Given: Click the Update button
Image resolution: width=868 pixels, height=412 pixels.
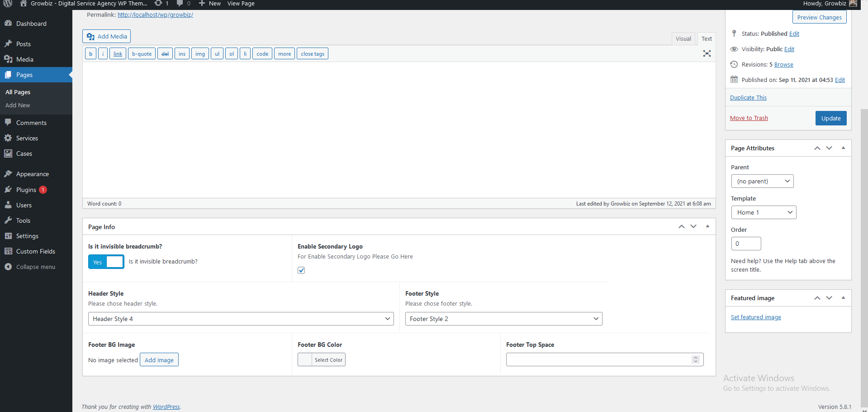Looking at the screenshot, I should (x=831, y=118).
